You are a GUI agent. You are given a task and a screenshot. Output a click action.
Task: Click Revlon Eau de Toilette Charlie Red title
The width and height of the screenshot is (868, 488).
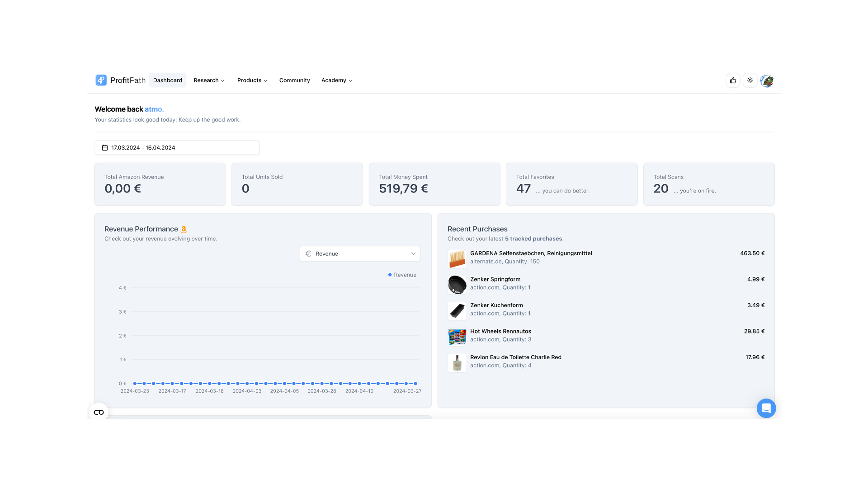516,357
